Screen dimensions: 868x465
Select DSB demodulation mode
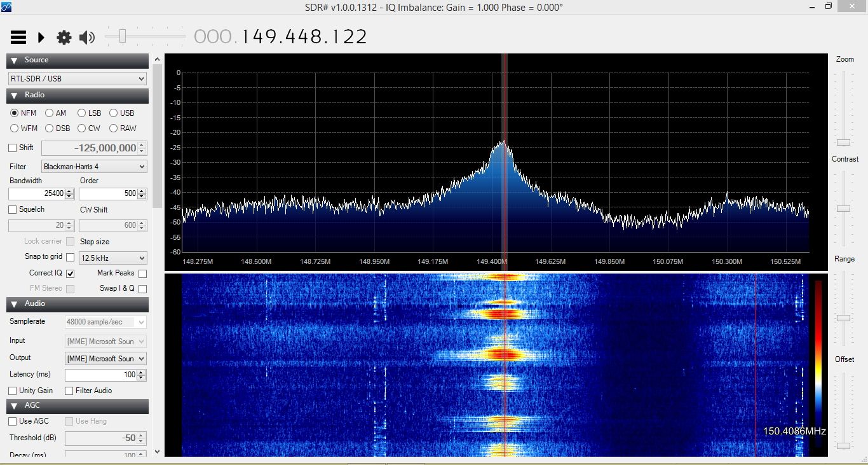[58, 128]
